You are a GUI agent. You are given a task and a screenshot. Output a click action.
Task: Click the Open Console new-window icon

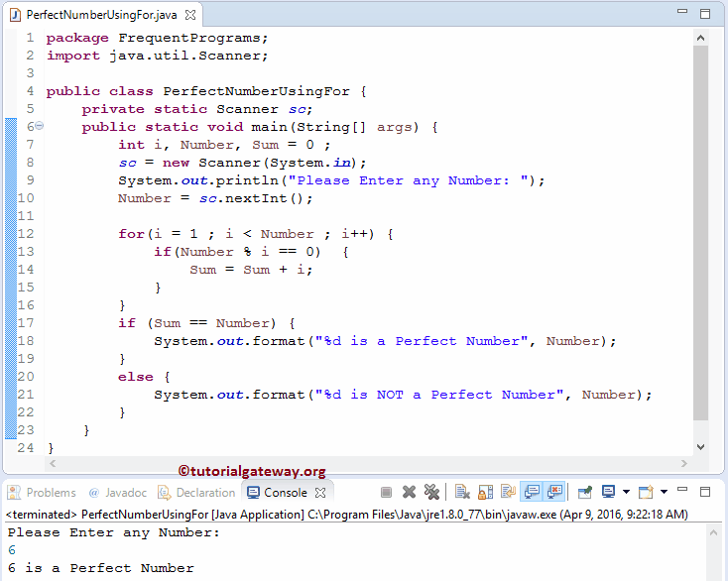click(x=646, y=492)
